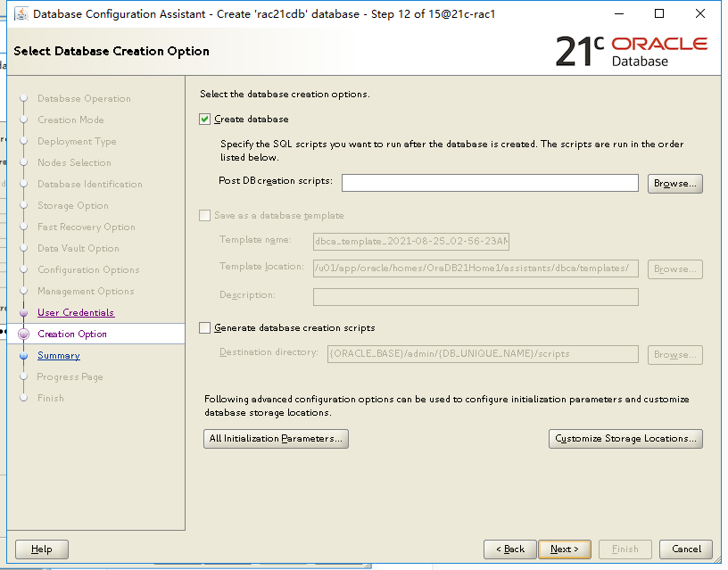Select Creation Mode step in sidebar

[x=70, y=120]
